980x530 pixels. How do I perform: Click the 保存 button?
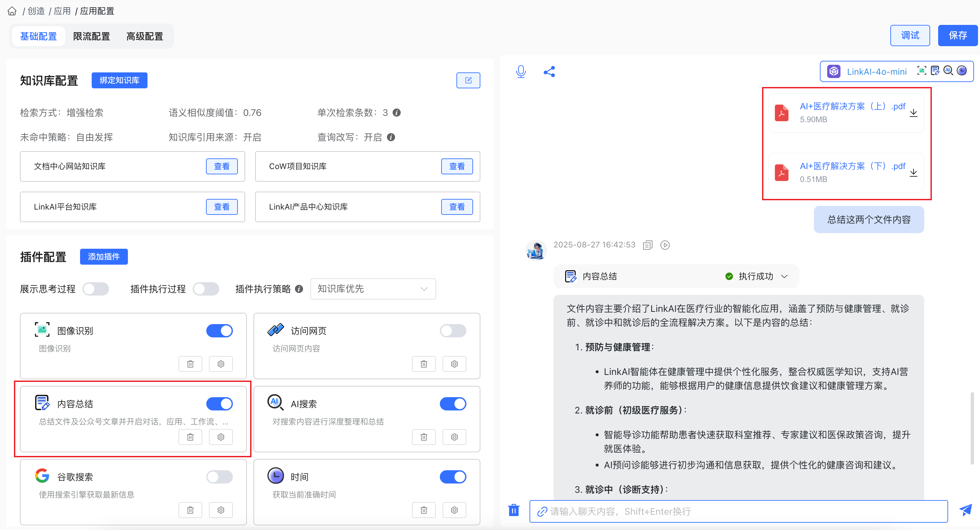click(x=957, y=36)
